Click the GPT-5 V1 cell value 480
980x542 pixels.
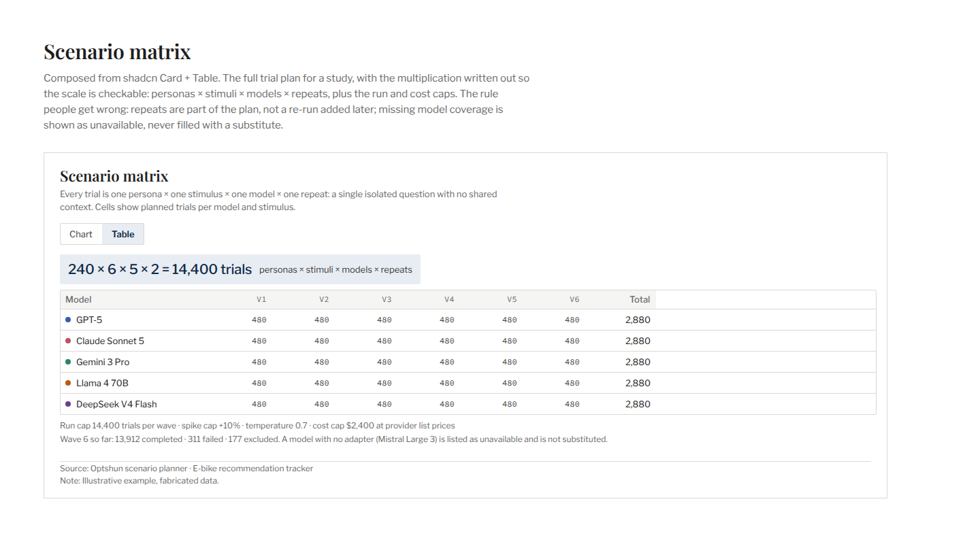pyautogui.click(x=259, y=320)
